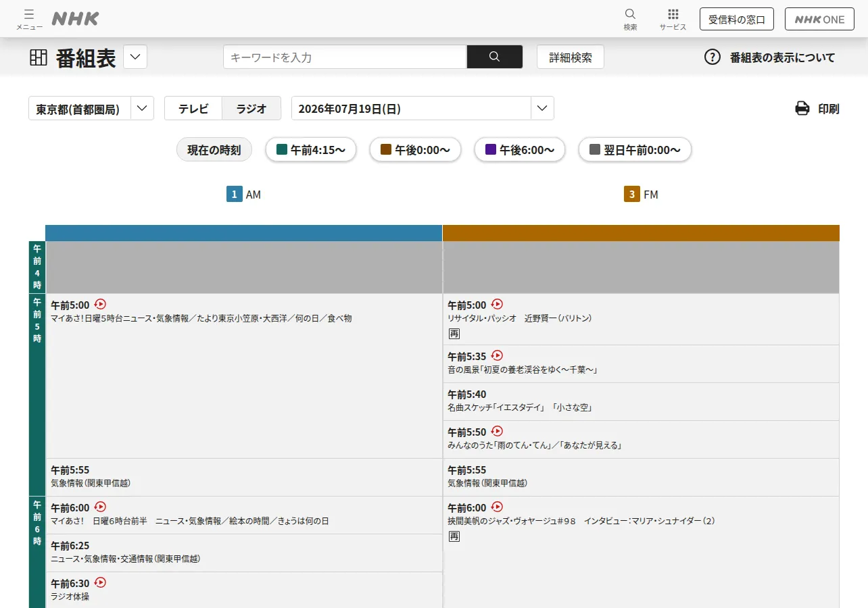Jump to 午後6:00〜 time block

(x=520, y=150)
